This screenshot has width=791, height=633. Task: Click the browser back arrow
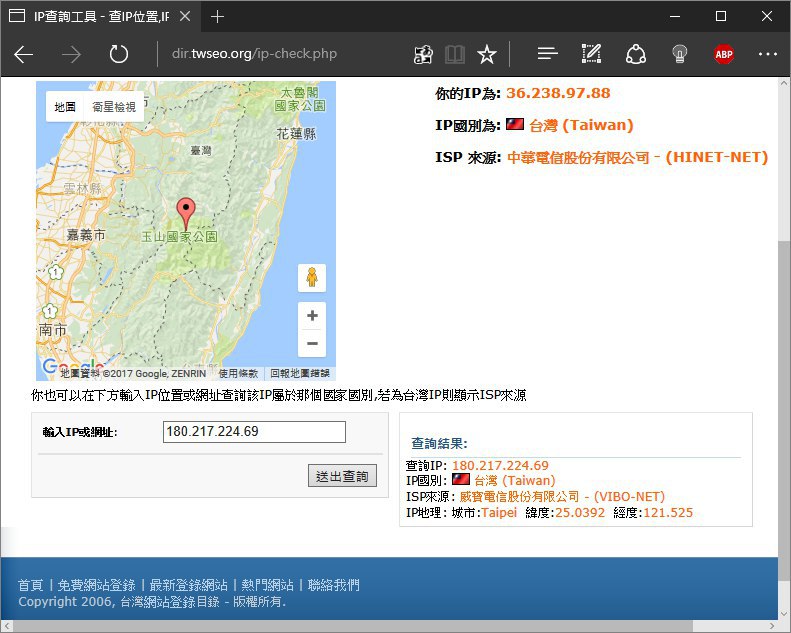(24, 54)
